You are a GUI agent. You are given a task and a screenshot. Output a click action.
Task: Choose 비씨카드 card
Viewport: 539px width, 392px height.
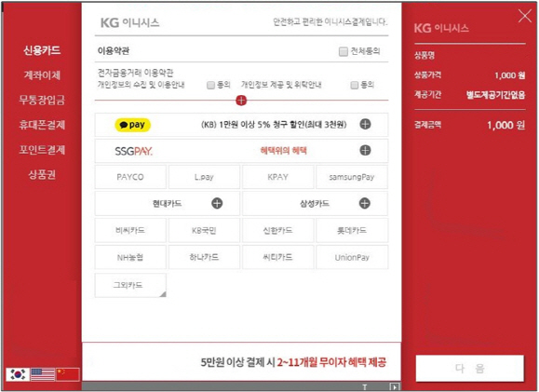coord(130,230)
